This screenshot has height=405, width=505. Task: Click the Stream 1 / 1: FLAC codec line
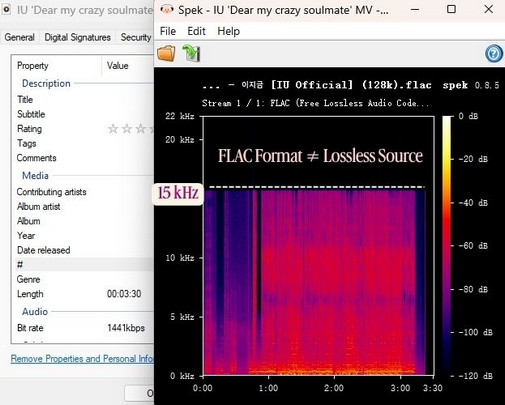(315, 103)
